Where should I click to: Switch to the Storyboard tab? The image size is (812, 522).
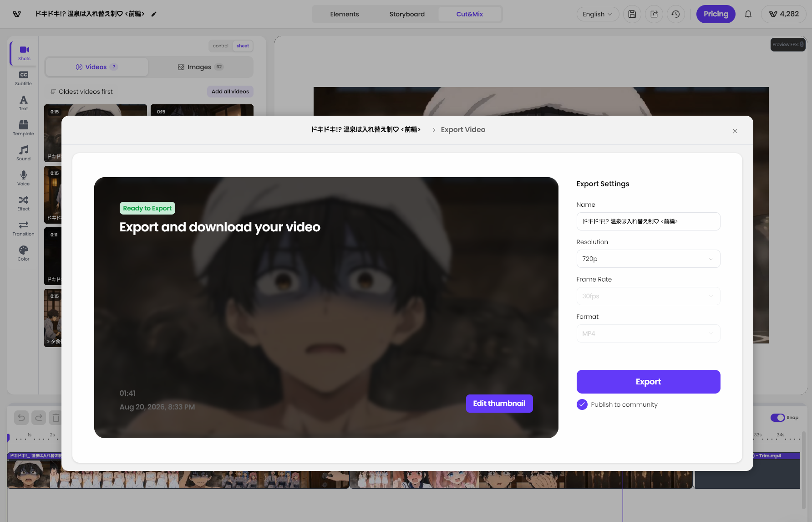[407, 14]
